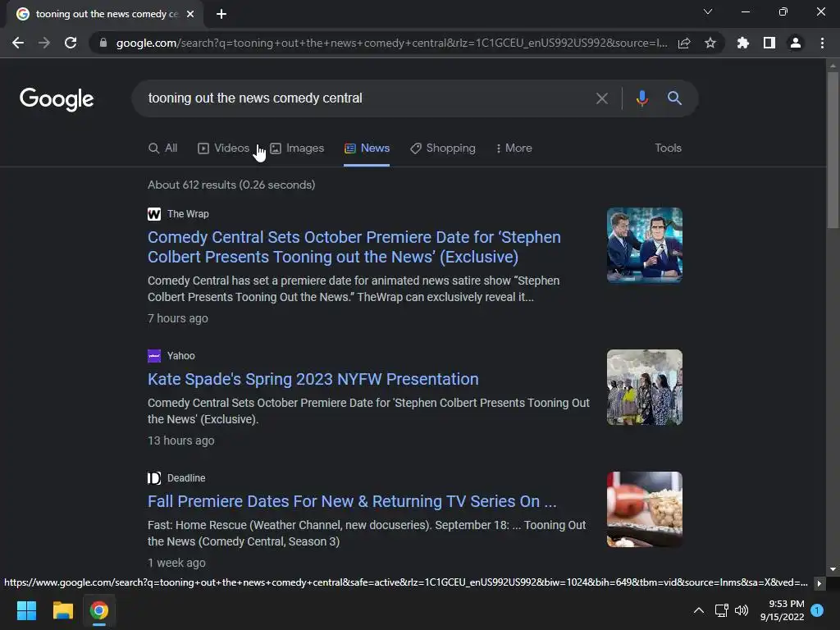Open the Colbert cartoon thumbnail
The width and height of the screenshot is (840, 630).
(x=645, y=245)
